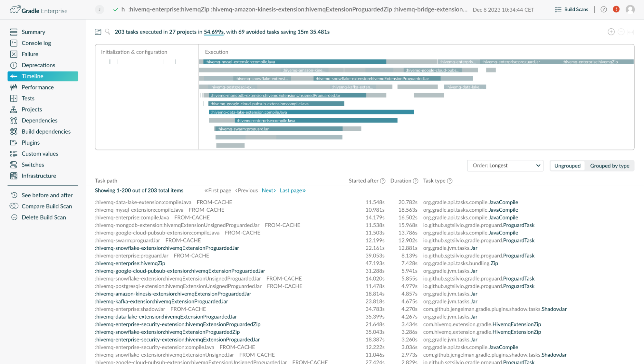
Task: Select the Ungrouped view toggle
Action: click(567, 166)
